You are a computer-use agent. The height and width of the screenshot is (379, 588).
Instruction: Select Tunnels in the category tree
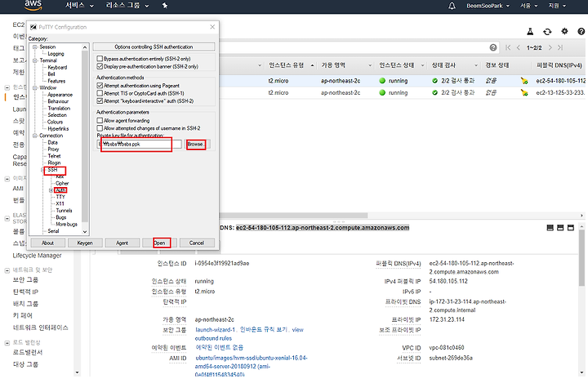pos(65,211)
